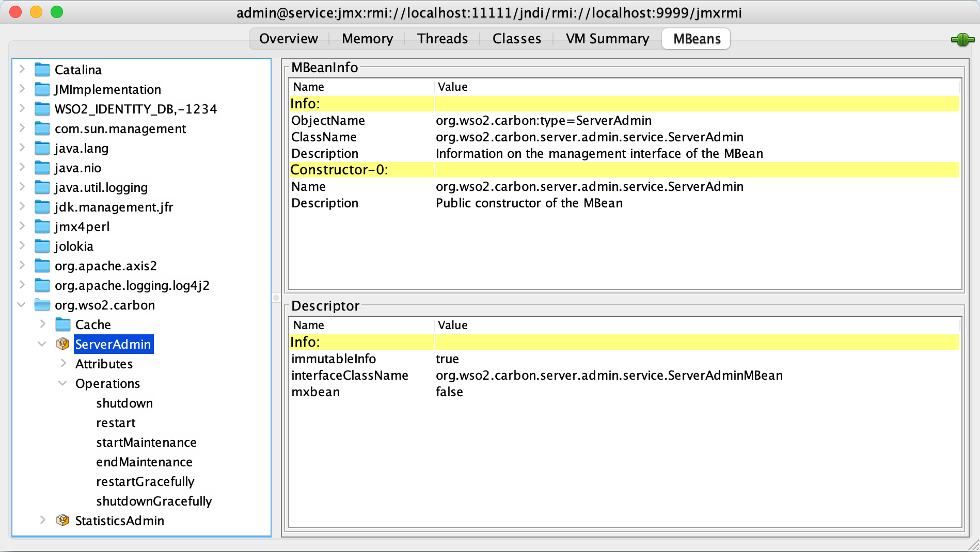The height and width of the screenshot is (552, 980).
Task: Select the shutdownGracefully operation
Action: [154, 501]
